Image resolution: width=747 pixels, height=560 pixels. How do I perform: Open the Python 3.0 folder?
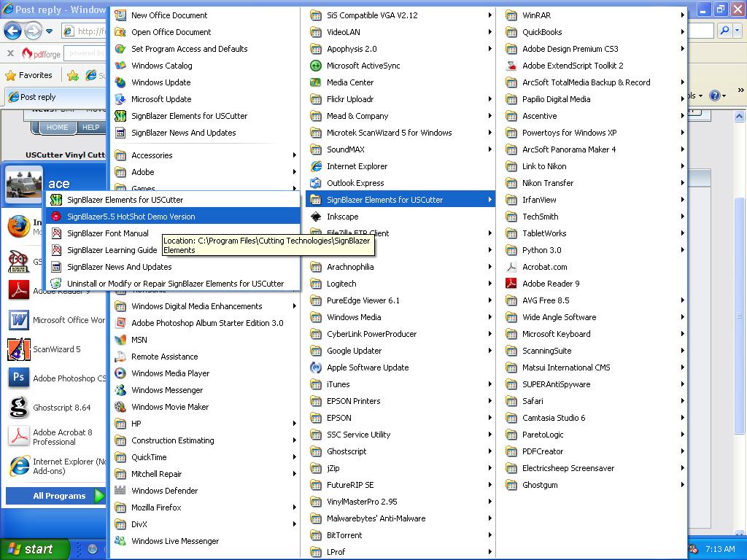594,250
